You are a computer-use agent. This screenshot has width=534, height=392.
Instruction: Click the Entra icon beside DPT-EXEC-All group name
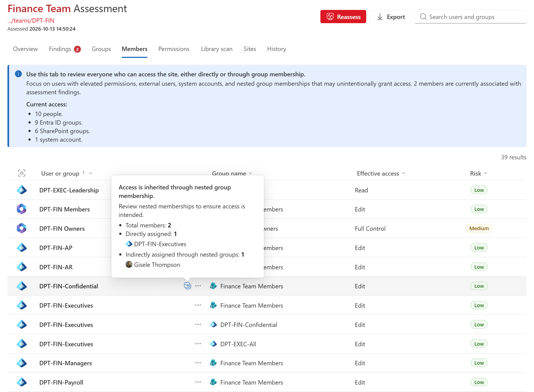pyautogui.click(x=213, y=344)
